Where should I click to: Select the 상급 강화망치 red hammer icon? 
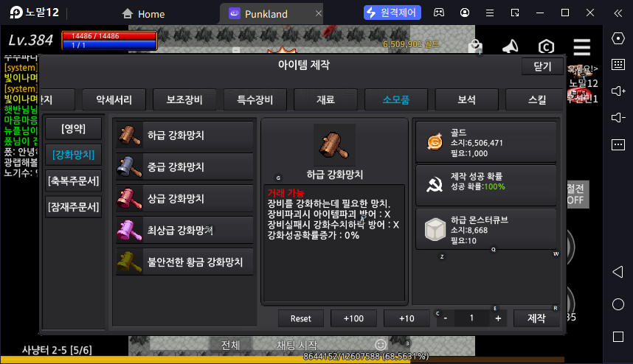tap(129, 198)
